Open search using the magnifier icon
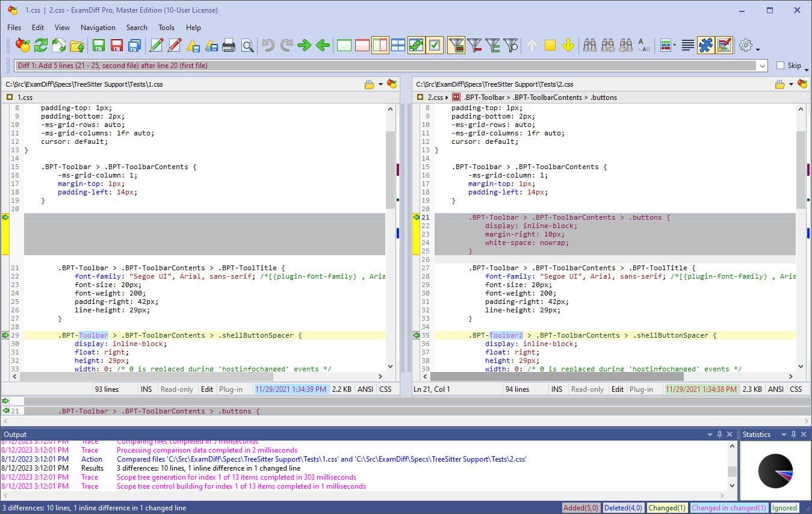 247,45
